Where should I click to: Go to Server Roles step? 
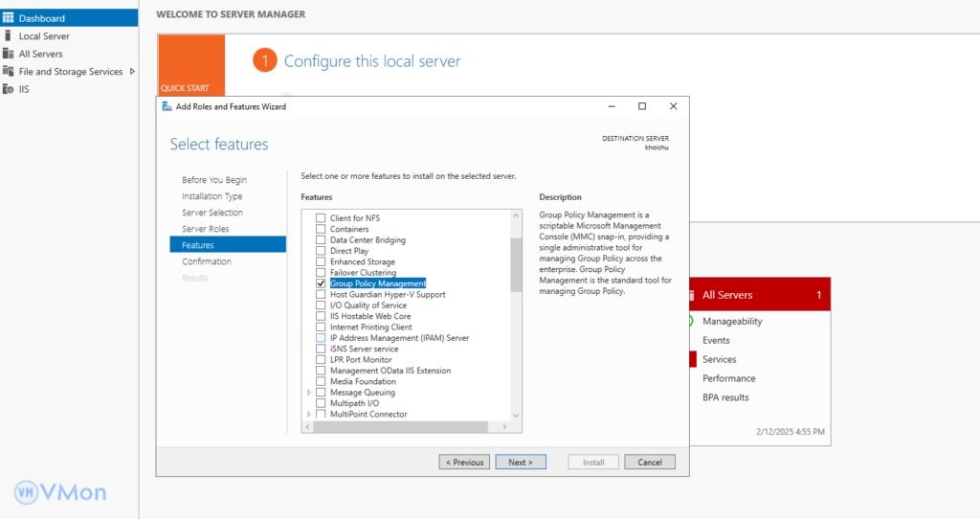206,229
